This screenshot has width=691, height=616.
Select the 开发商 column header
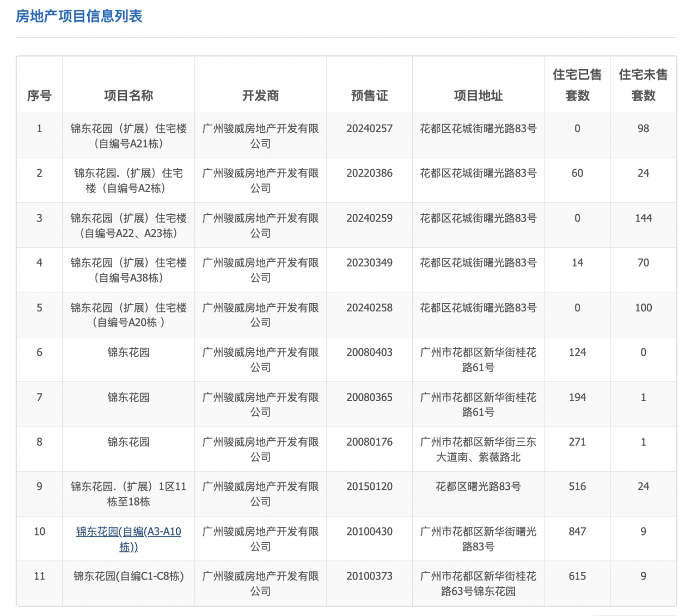point(260,96)
